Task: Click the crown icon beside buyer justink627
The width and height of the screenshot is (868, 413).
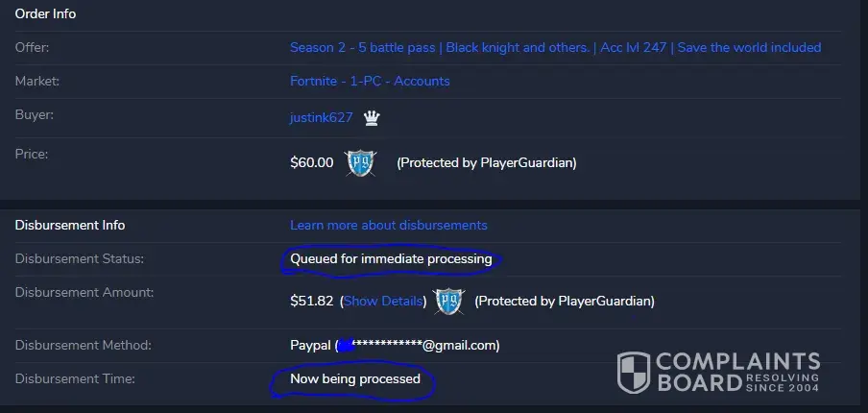Action: pos(372,118)
